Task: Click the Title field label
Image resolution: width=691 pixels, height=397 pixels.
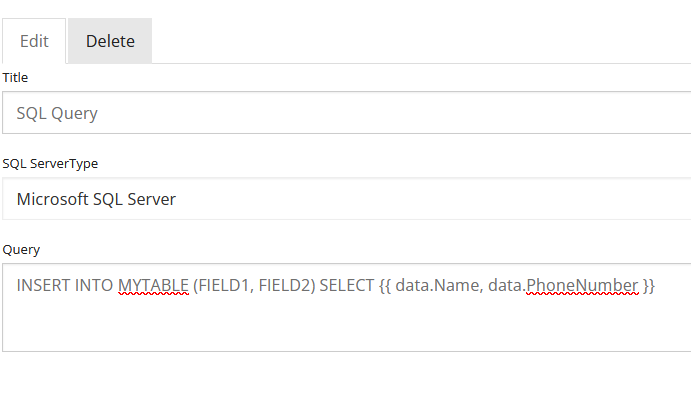Action: (15, 78)
